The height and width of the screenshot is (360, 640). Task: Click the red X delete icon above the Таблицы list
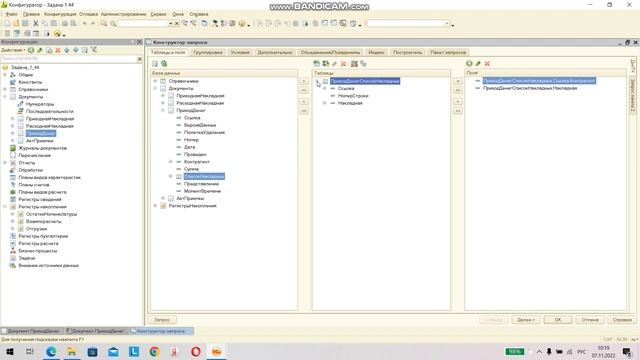344,64
